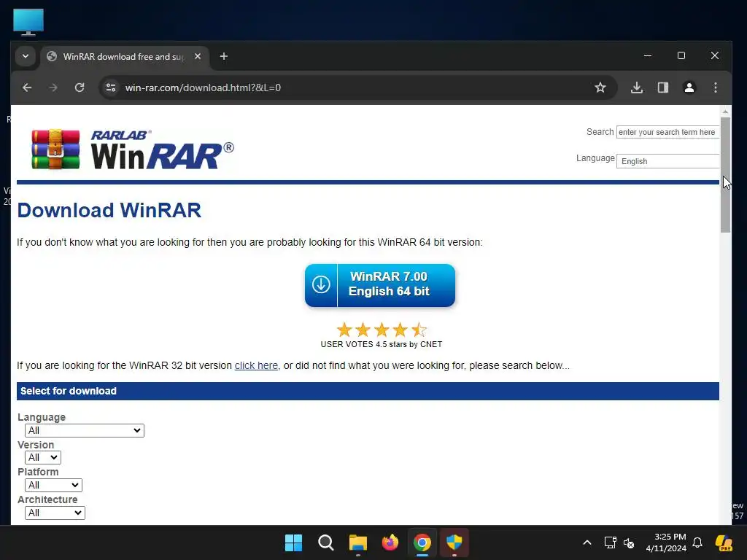The height and width of the screenshot is (560, 747).
Task: Open Chrome downloads tray
Action: pos(637,87)
